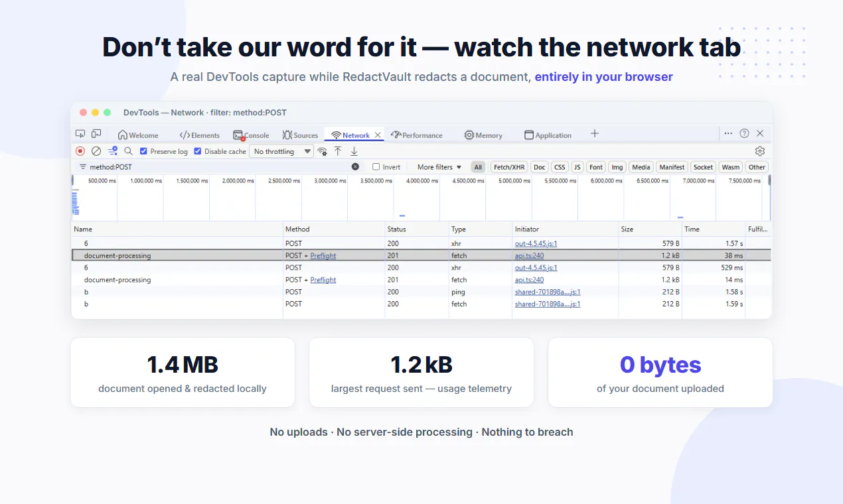The image size is (843, 504).
Task: Open out-4.5.45.js:1 in 1.57 s row
Action: point(536,243)
